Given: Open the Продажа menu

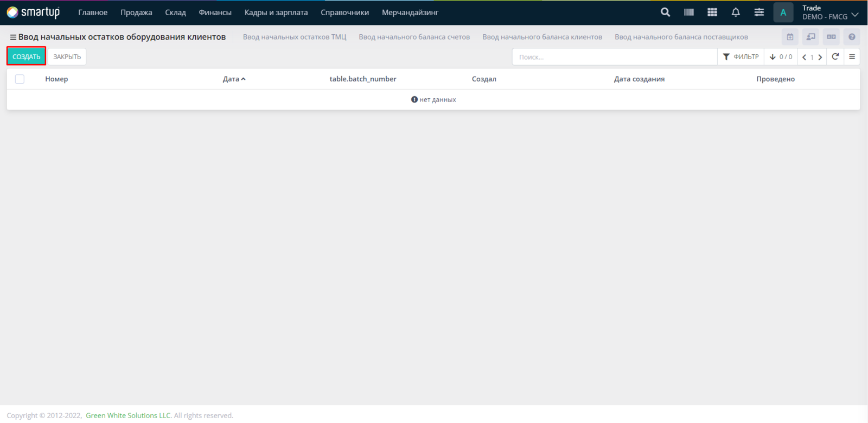Looking at the screenshot, I should (136, 12).
